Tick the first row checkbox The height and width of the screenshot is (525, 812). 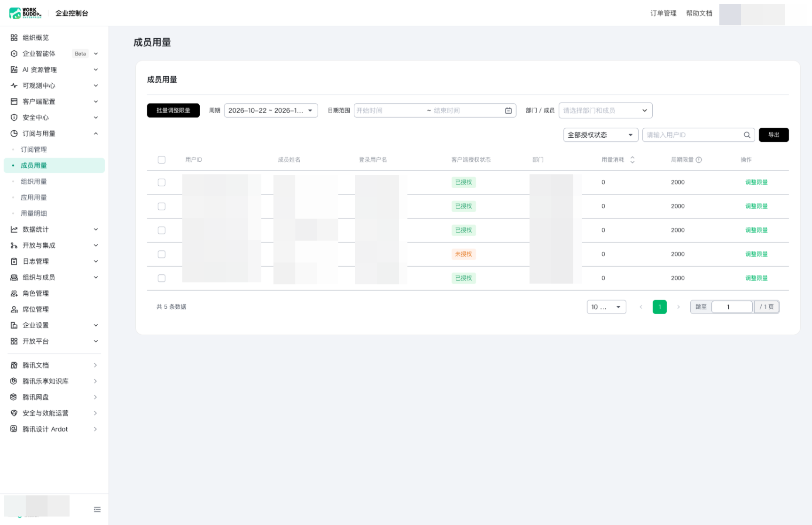pos(162,182)
